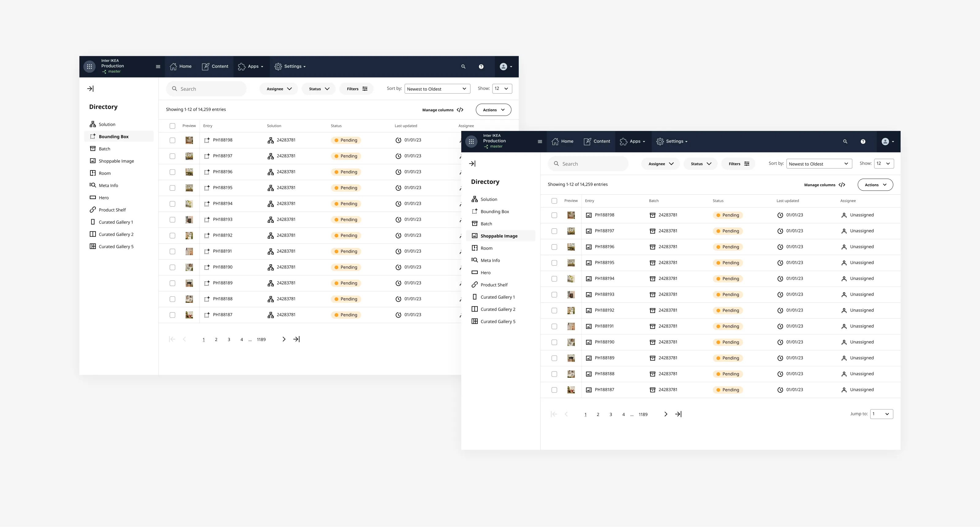Open the Assignee filter dropdown

coord(661,163)
